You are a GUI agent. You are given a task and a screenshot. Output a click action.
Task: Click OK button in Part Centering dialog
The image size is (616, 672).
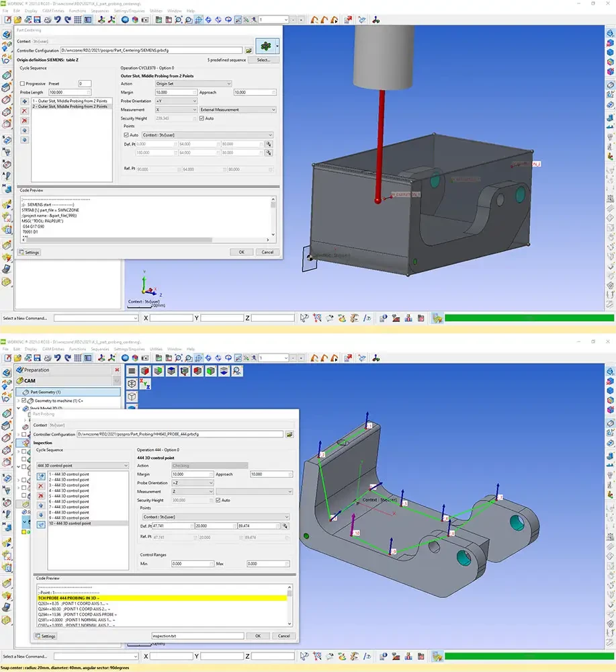242,252
